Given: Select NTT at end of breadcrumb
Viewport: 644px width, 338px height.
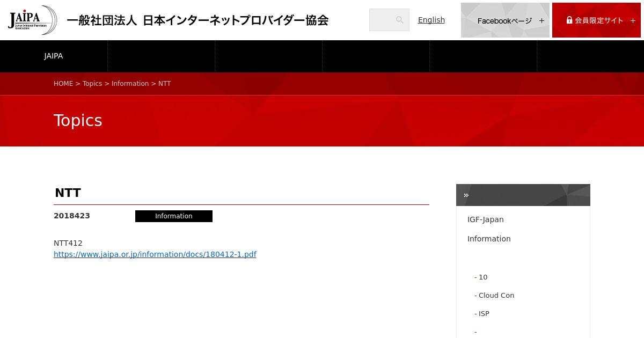Looking at the screenshot, I should coord(164,84).
